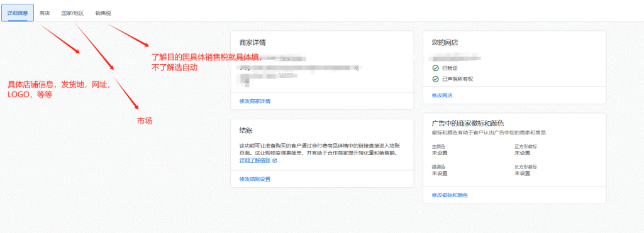Click 未设置 value under 强调色
The width and height of the screenshot is (644, 233).
coord(440,173)
